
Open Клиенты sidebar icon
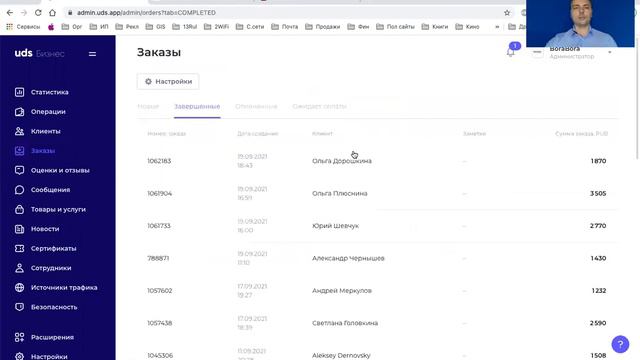pos(20,131)
